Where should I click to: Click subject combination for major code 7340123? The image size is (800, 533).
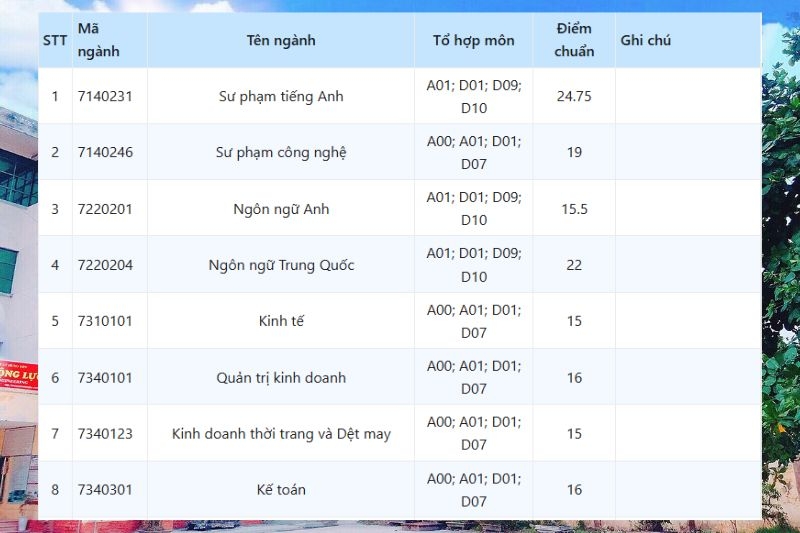[474, 434]
